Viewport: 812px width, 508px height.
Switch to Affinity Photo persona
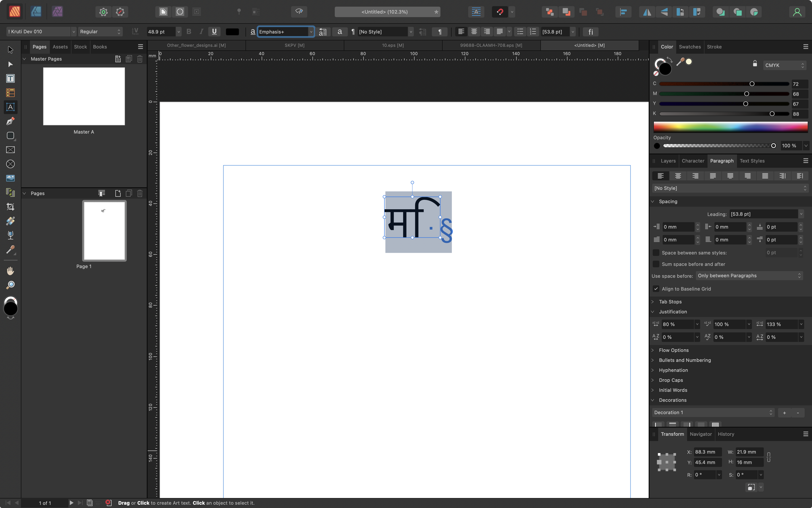click(57, 12)
